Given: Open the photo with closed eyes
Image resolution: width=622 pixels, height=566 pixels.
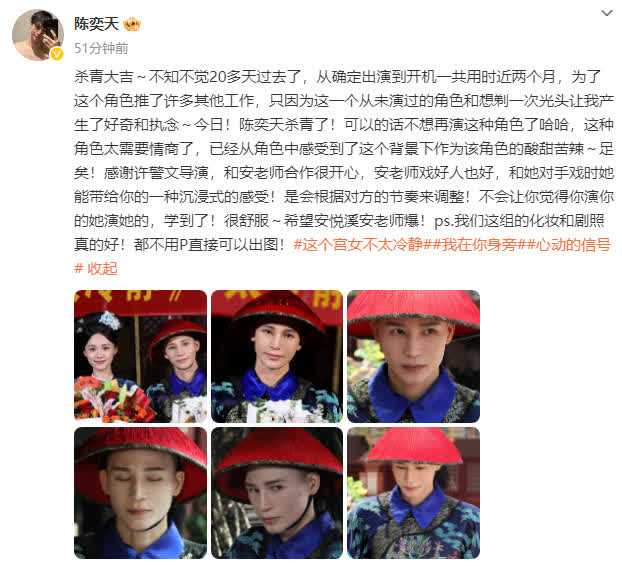Looking at the screenshot, I should (140, 493).
